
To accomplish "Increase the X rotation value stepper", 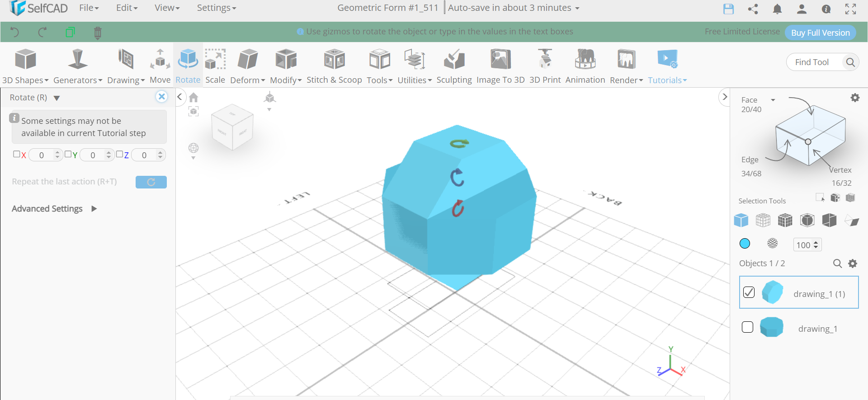I will point(57,152).
